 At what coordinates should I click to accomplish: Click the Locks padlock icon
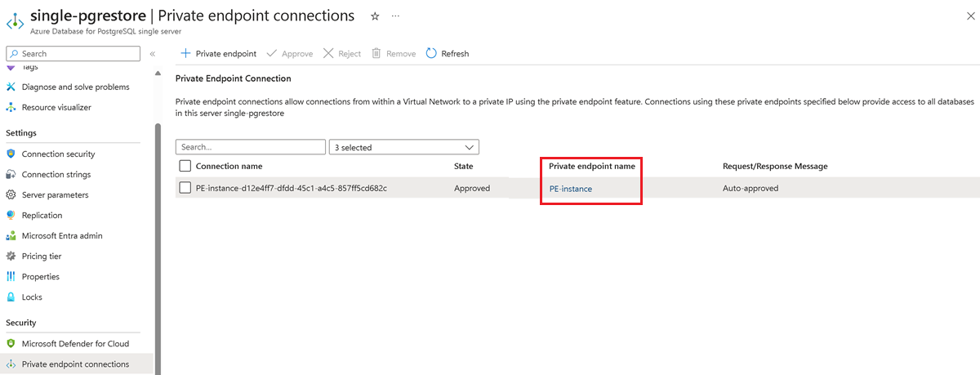(x=11, y=297)
